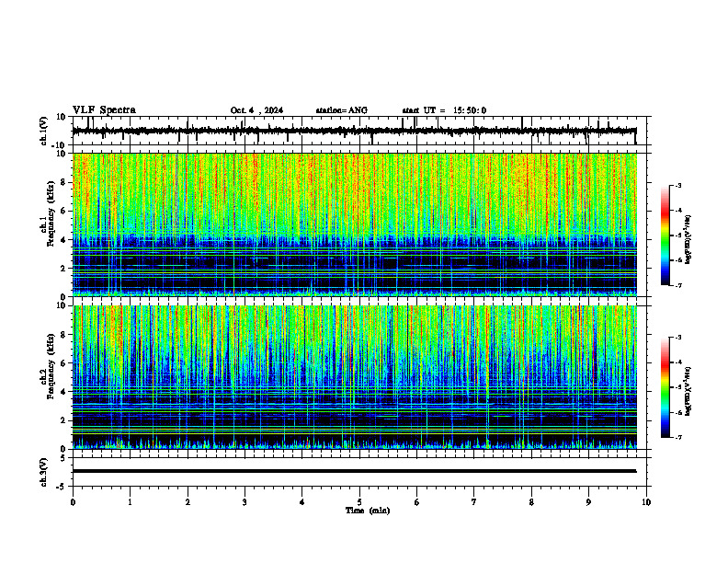
Task: Click the "start UT = 15:50: 0" header text
Action: (x=444, y=110)
